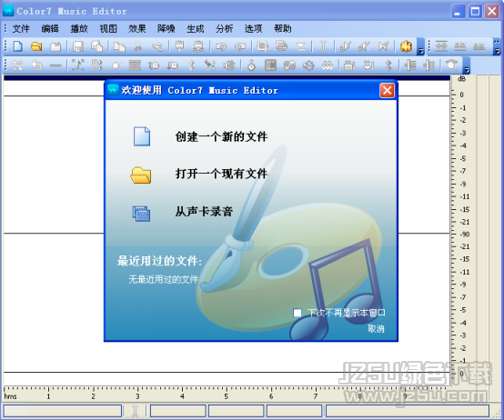Tick the 下次不再显示本窗口 checkbox
Image resolution: width=504 pixels, height=420 pixels.
(x=297, y=313)
